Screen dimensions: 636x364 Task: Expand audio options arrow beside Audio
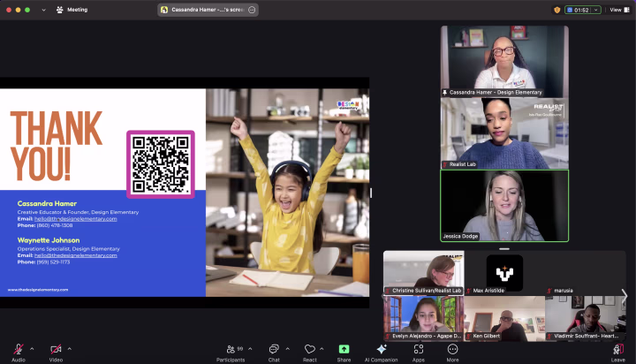click(32, 349)
